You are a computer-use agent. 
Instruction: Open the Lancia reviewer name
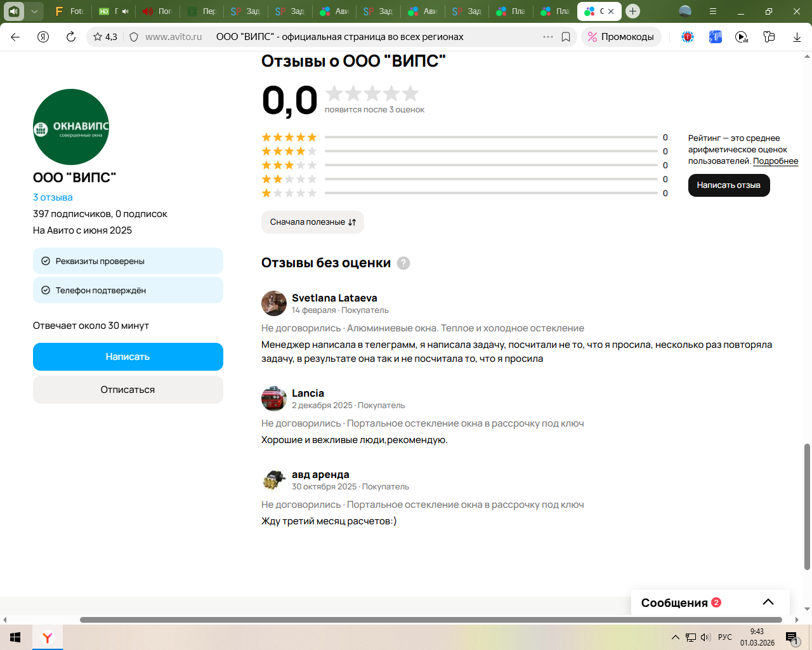click(x=308, y=393)
